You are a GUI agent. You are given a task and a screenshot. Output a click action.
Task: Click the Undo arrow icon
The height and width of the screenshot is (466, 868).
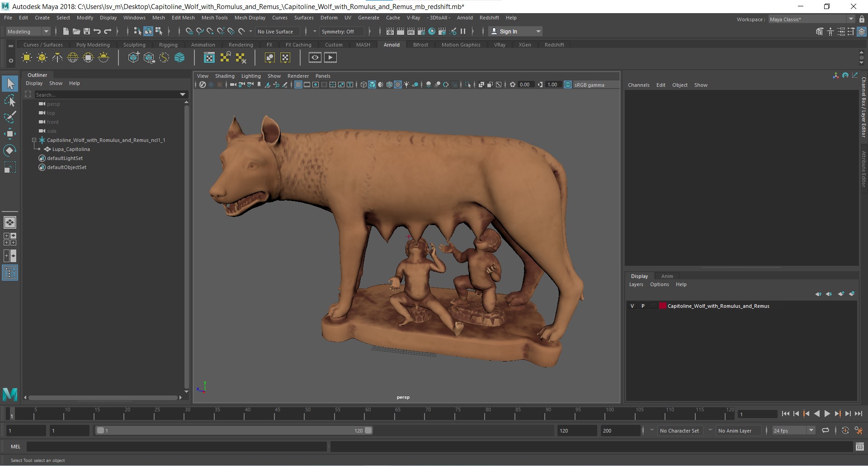click(97, 31)
